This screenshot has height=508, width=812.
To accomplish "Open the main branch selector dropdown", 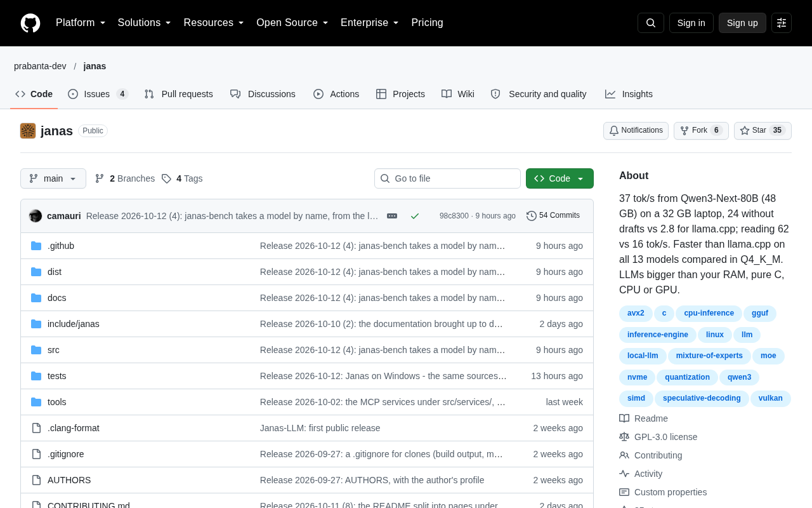I will click(x=53, y=178).
